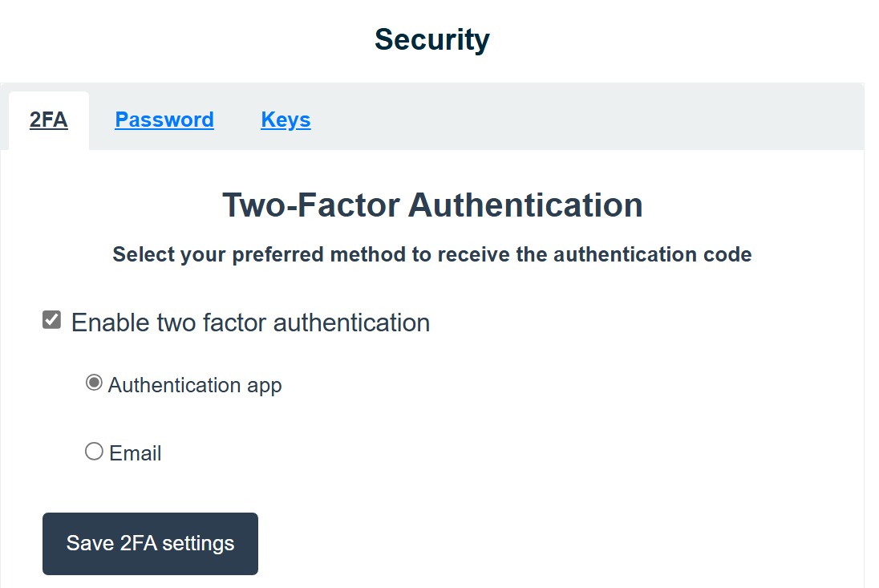Open the Keys tab
Image resolution: width=879 pixels, height=588 pixels.
tap(286, 120)
